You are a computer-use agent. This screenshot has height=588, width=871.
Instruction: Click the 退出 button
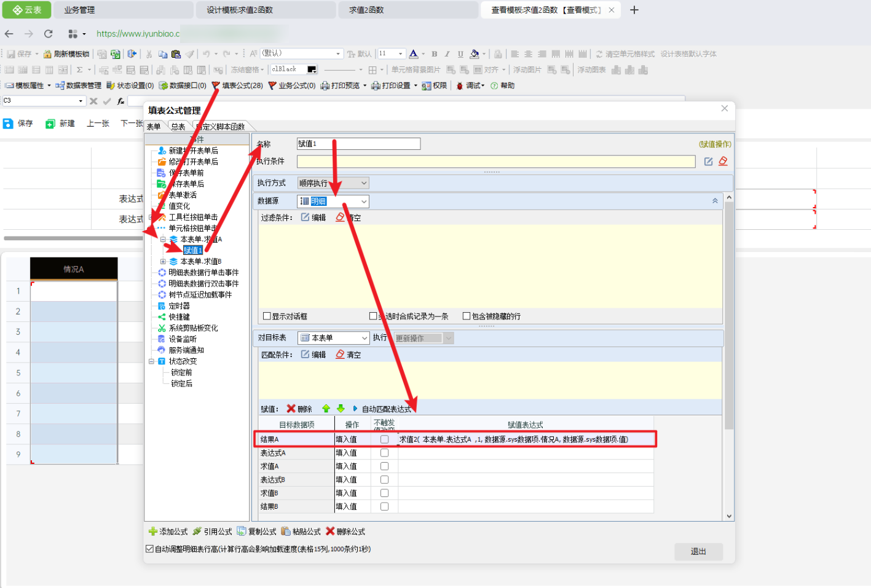(x=698, y=552)
